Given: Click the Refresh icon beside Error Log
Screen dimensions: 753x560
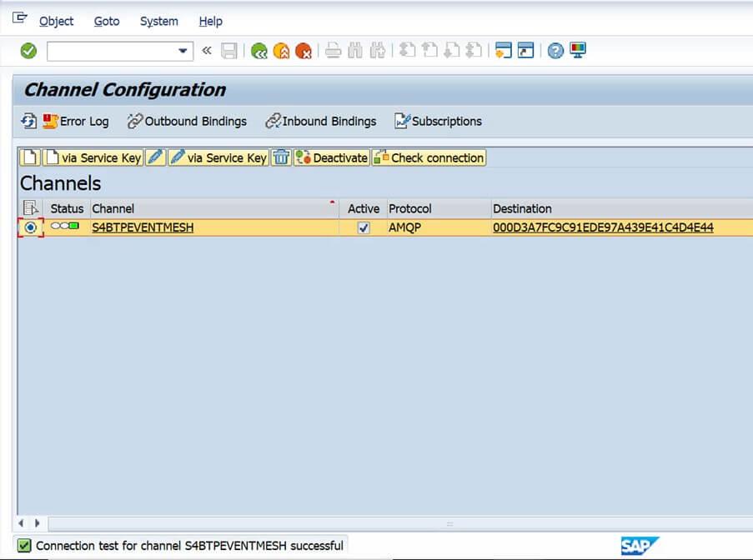Looking at the screenshot, I should click(x=29, y=121).
